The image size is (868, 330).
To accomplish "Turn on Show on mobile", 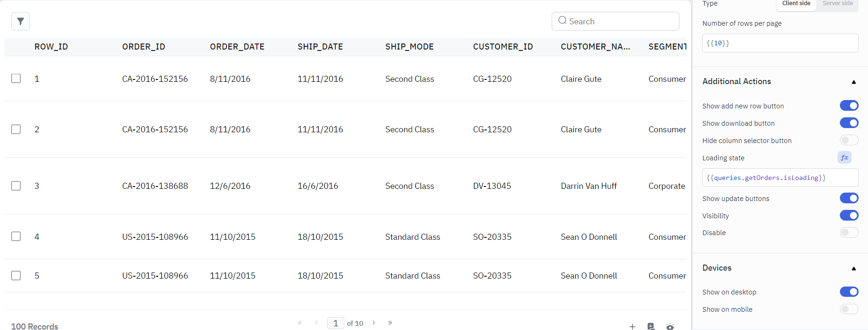I will coord(849,309).
